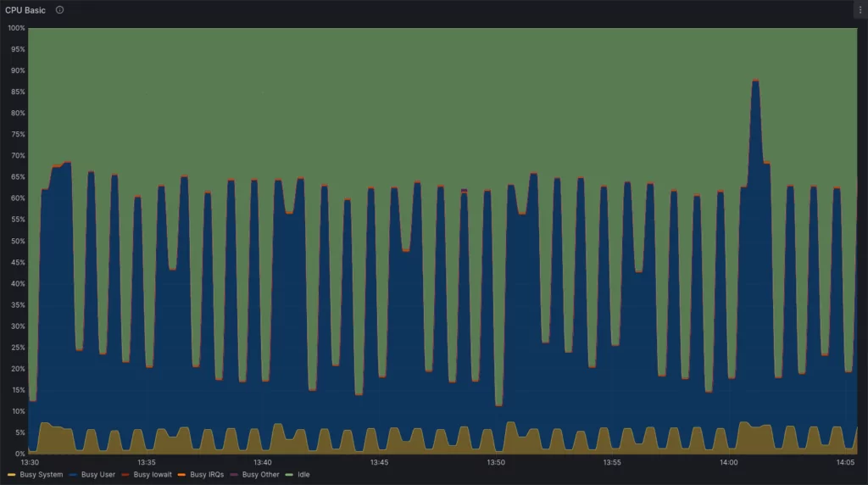The height and width of the screenshot is (485, 868).
Task: Click the purple Busy Other color swatch
Action: tap(235, 475)
